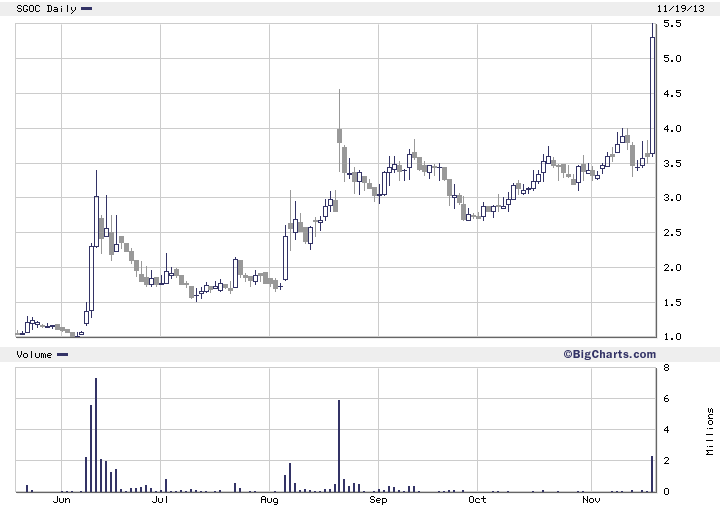Click the 11/19/13 date label

681,9
